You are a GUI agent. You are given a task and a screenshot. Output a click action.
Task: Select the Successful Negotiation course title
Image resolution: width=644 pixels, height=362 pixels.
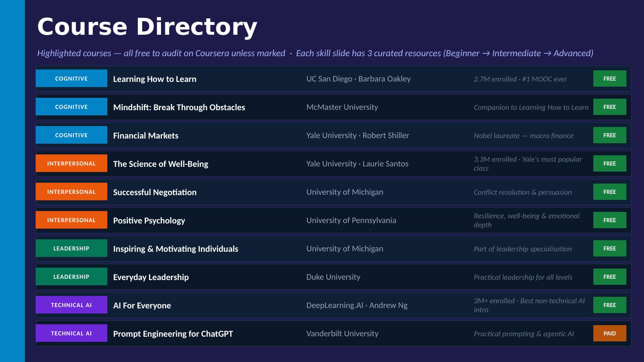coord(155,192)
